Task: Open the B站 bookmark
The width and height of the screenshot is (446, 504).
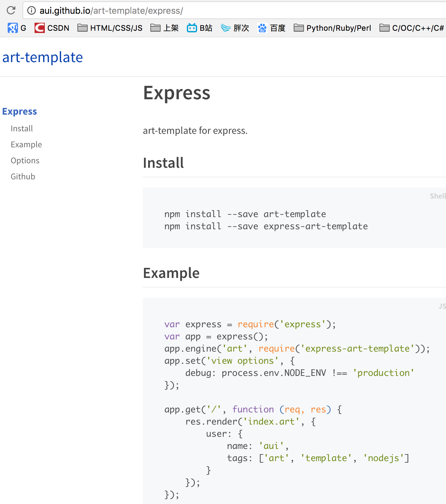Action: (200, 28)
